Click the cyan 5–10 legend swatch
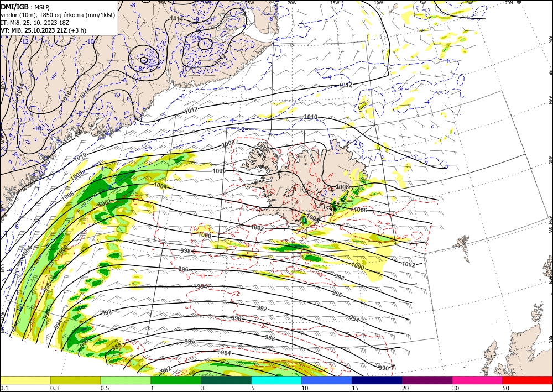Screen dimensions: 553x392 tap(276, 380)
